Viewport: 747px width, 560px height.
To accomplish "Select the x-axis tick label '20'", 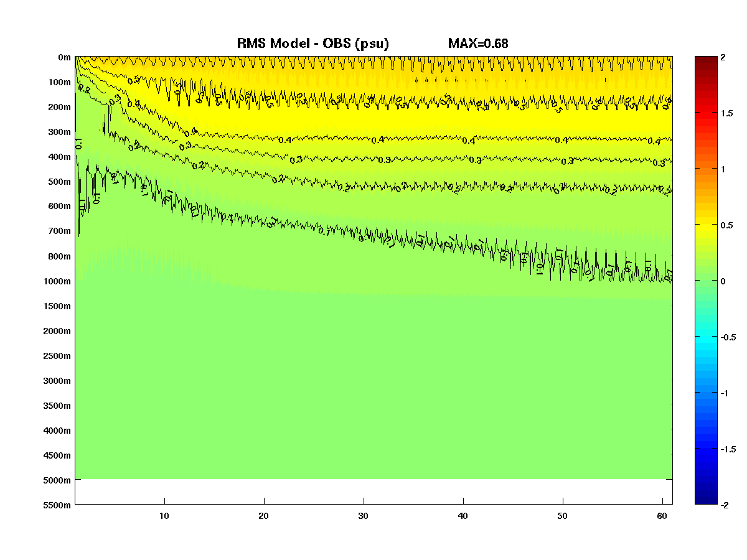I will click(264, 516).
